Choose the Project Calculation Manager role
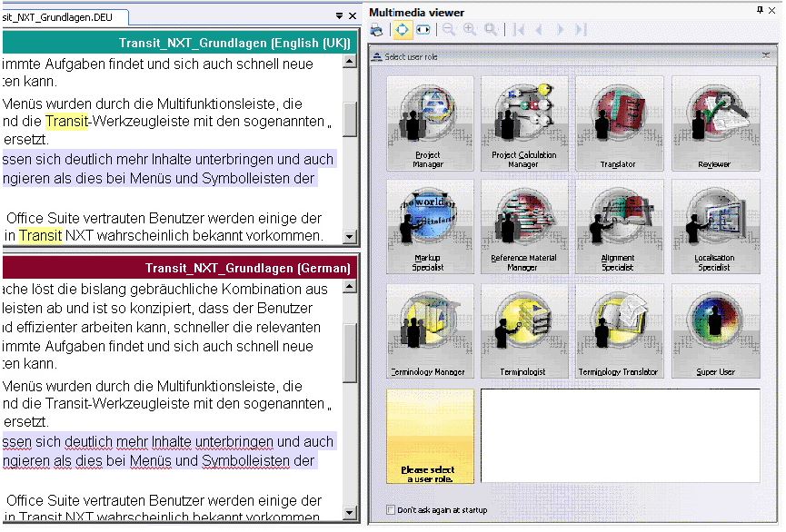786x532 pixels. [524, 123]
